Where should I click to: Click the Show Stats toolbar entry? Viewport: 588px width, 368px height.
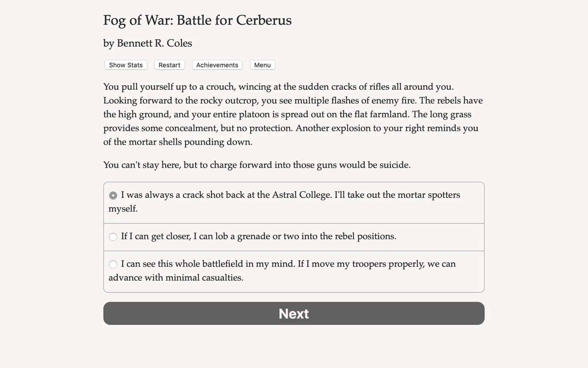pos(125,65)
